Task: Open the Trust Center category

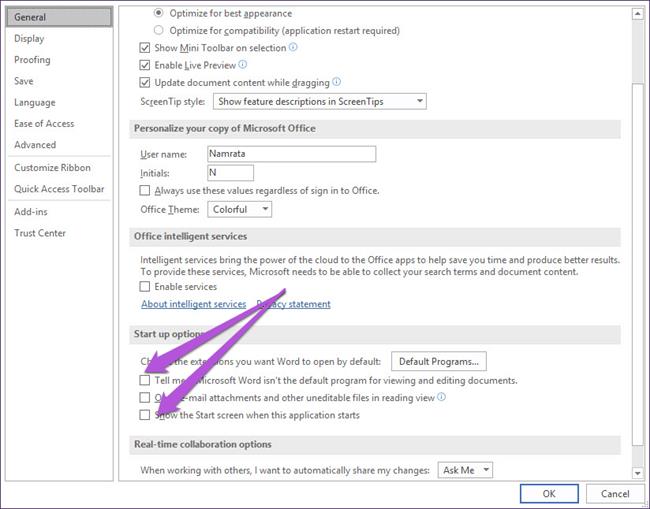Action: (x=59, y=233)
